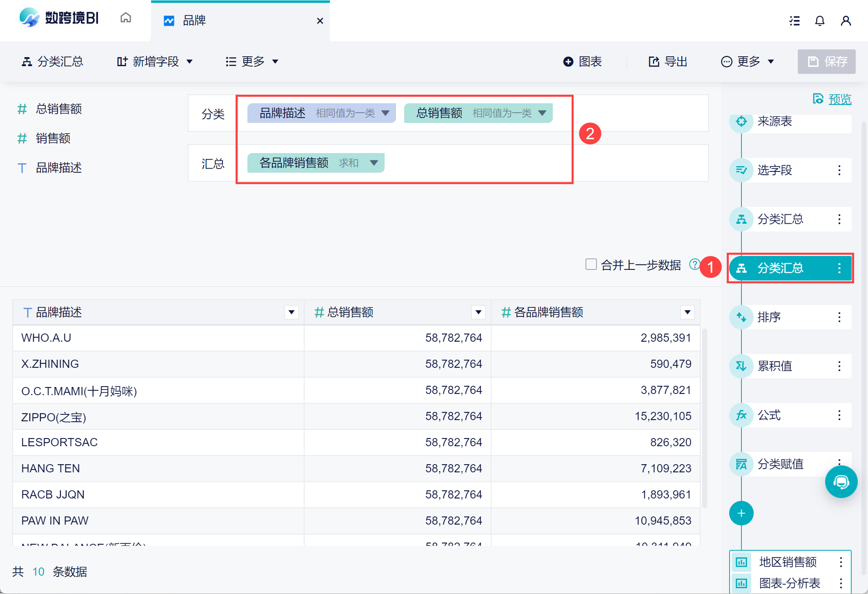Open options for 公式 step
868x594 pixels.
tap(839, 415)
